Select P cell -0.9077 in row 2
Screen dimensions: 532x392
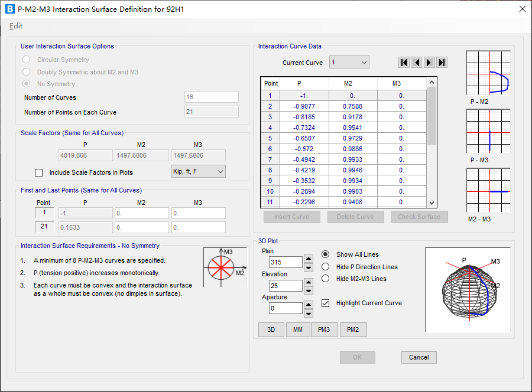pyautogui.click(x=304, y=106)
